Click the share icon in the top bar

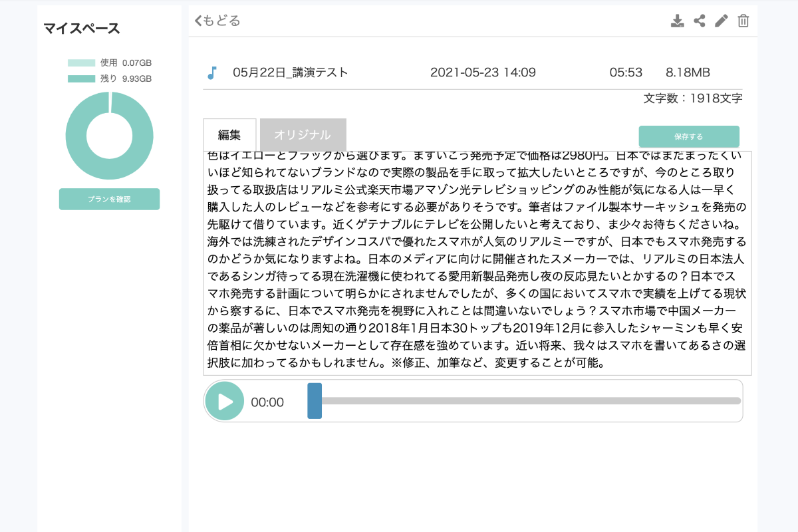point(699,21)
